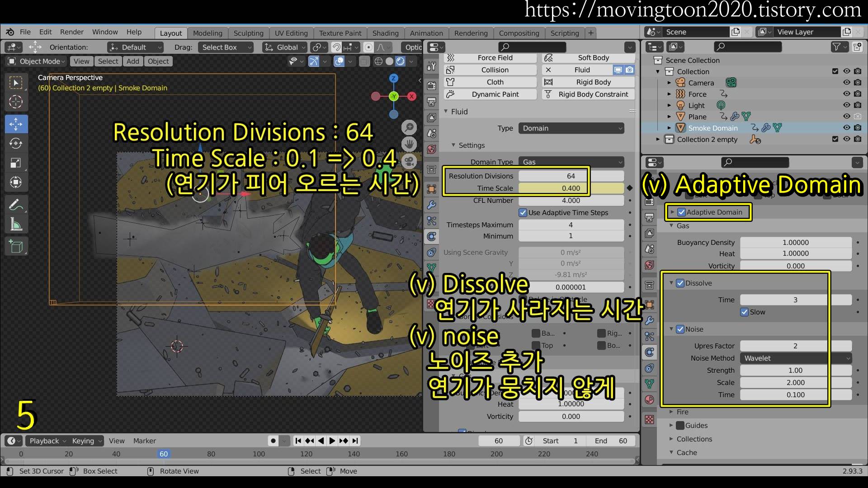
Task: Expand the Collection 2 empty tree item
Action: (658, 139)
